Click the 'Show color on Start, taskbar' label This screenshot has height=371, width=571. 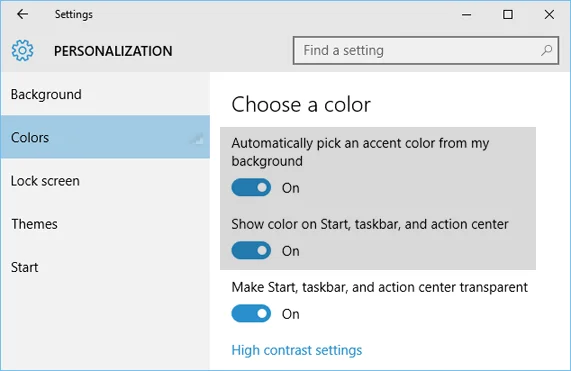tap(370, 224)
